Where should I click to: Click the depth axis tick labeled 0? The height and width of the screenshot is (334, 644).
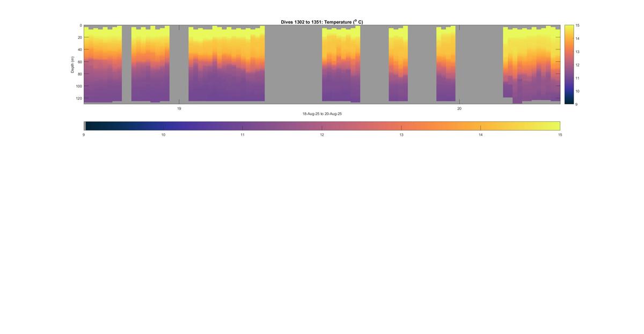[80, 25]
